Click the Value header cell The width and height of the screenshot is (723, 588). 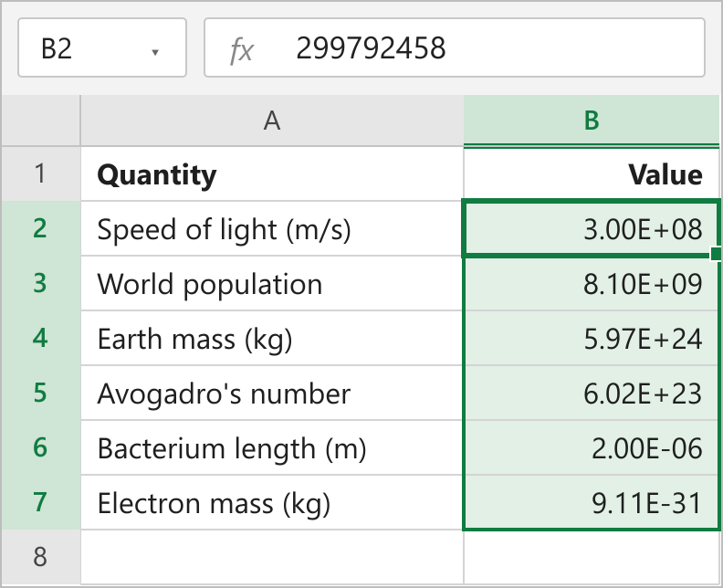pyautogui.click(x=592, y=173)
